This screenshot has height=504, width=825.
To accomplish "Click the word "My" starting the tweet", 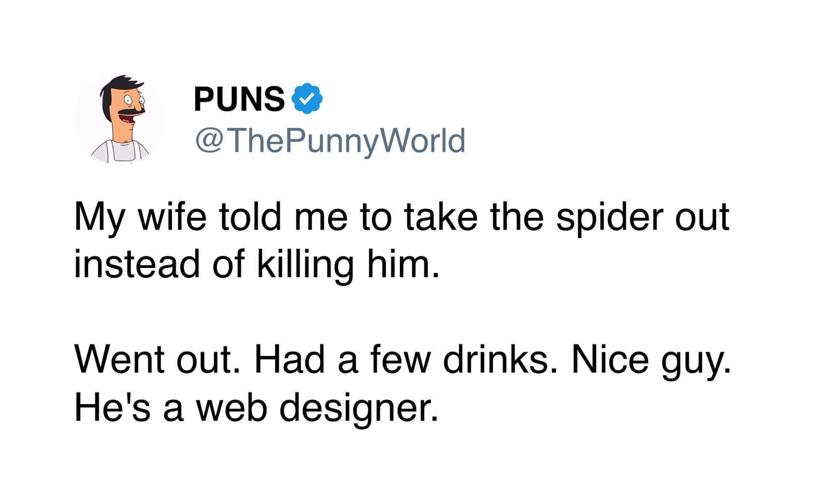I will pyautogui.click(x=99, y=218).
